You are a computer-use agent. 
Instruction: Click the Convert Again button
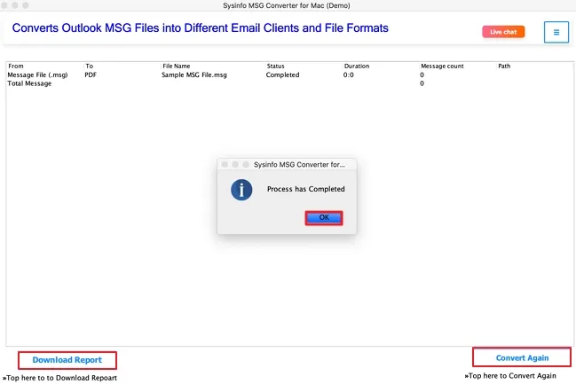(x=522, y=358)
